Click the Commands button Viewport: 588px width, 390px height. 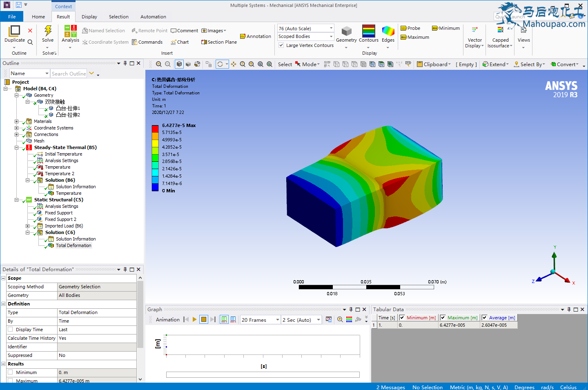pos(147,42)
